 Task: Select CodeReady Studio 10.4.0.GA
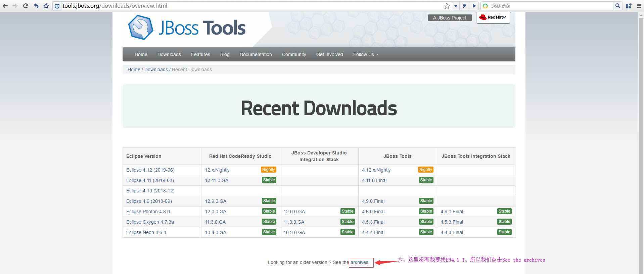coord(216,232)
